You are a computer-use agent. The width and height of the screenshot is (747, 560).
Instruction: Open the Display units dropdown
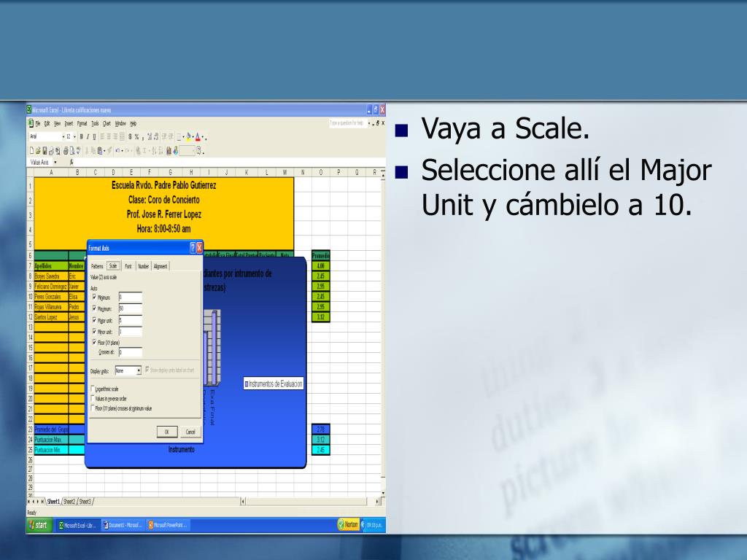tap(139, 370)
